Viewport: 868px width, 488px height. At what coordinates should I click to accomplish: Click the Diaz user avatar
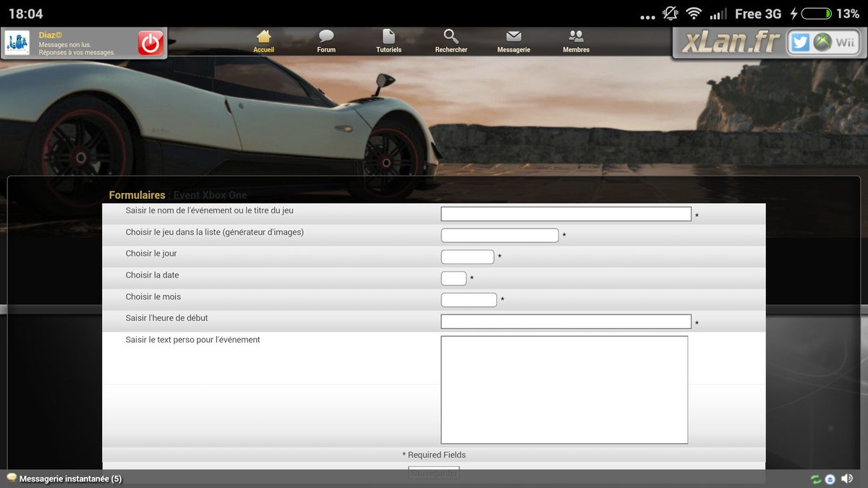[17, 43]
